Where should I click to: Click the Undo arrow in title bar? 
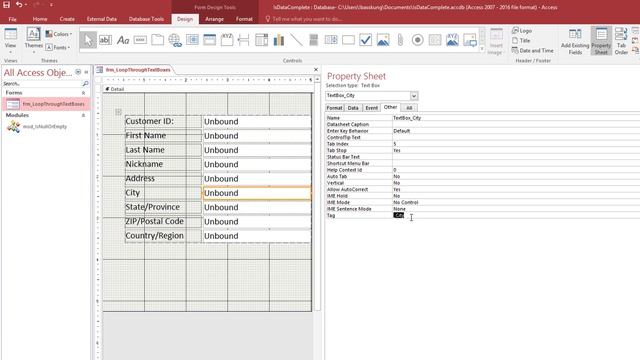pos(19,5)
